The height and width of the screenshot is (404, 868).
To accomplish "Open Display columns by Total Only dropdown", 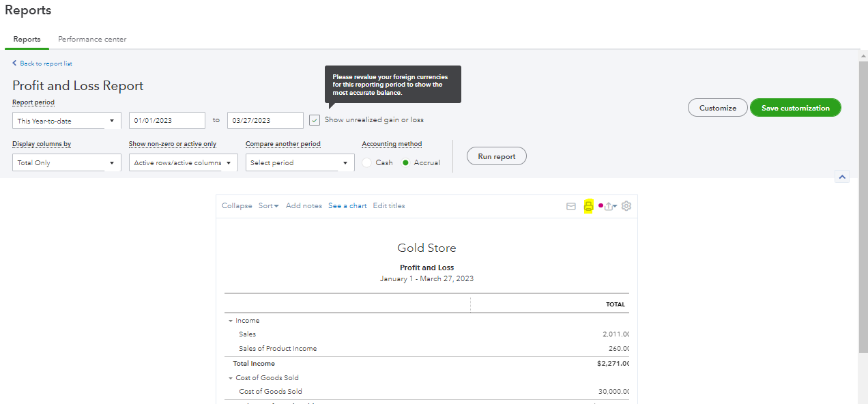I will click(x=67, y=162).
